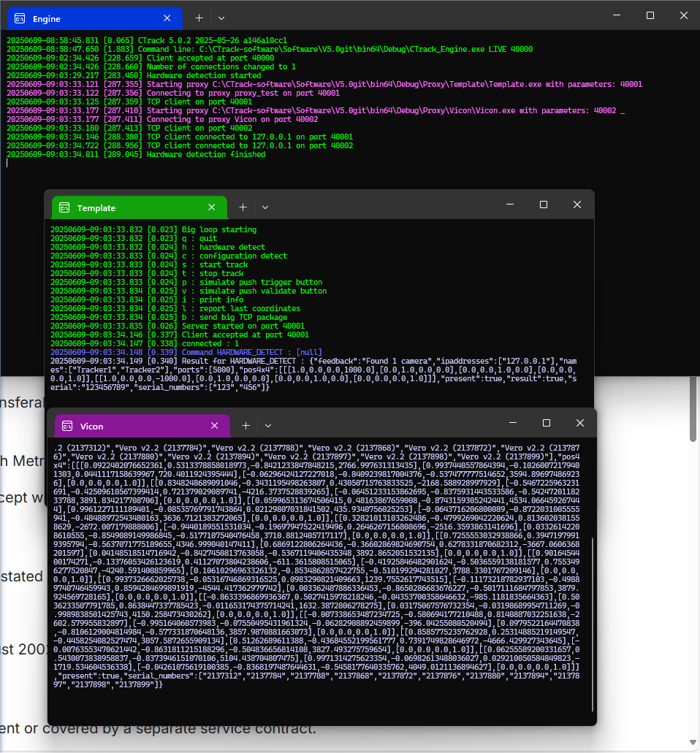Maximize the Engine terminal window
Viewport: 700px width, 753px height.
(x=650, y=15)
